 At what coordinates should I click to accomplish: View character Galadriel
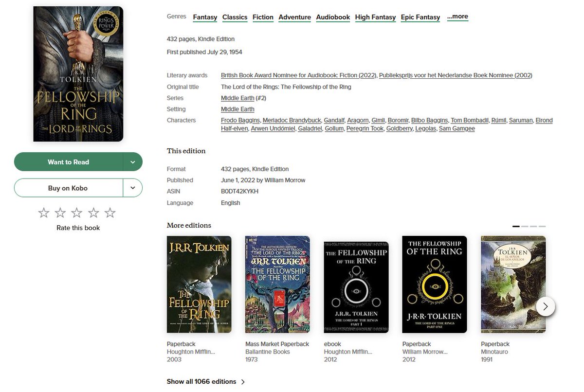click(310, 129)
